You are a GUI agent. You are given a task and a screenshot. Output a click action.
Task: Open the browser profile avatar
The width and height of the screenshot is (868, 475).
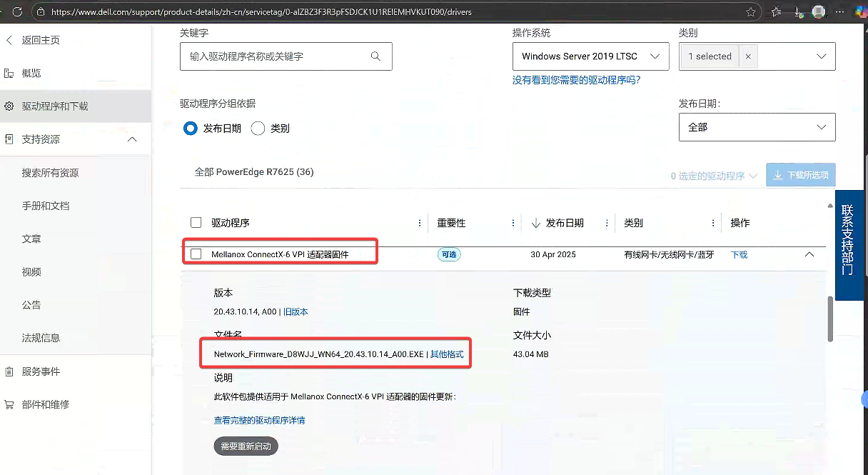(x=819, y=12)
